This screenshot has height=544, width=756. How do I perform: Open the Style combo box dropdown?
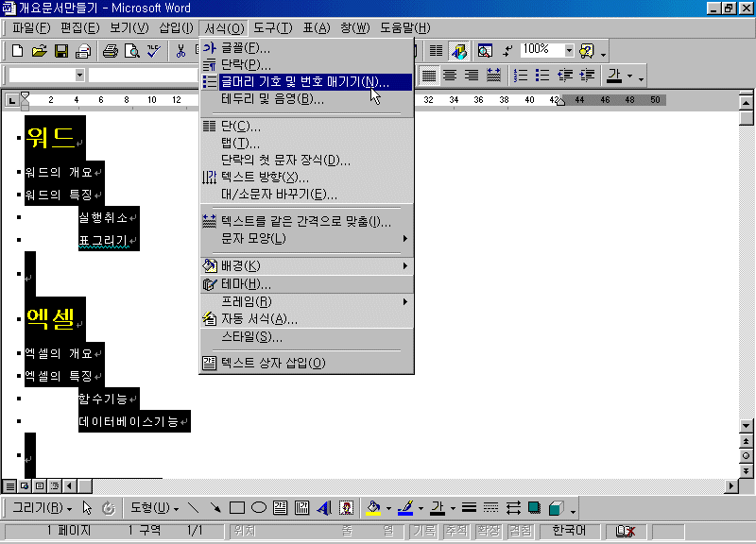coord(79,76)
